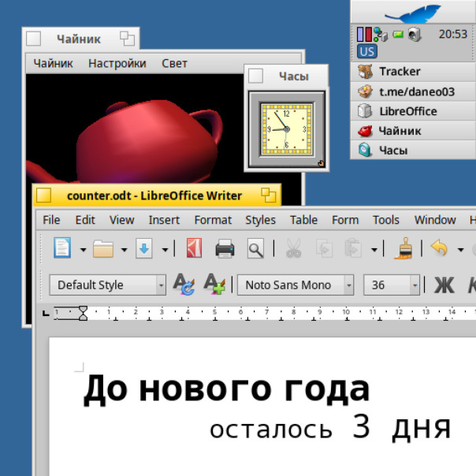Select Tracker in the Deskbar list
This screenshot has width=476, height=476.
[413, 72]
